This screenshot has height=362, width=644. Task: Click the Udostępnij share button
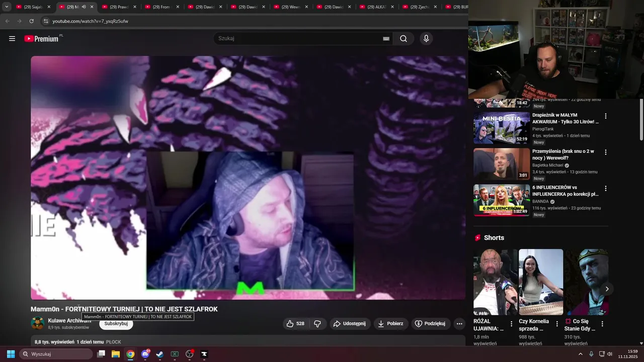point(350,324)
